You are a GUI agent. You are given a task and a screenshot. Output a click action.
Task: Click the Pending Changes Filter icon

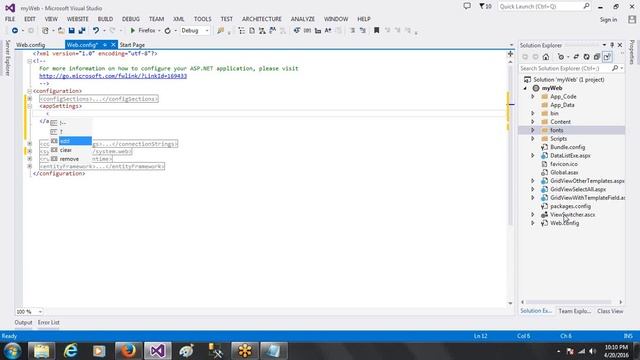click(x=561, y=57)
